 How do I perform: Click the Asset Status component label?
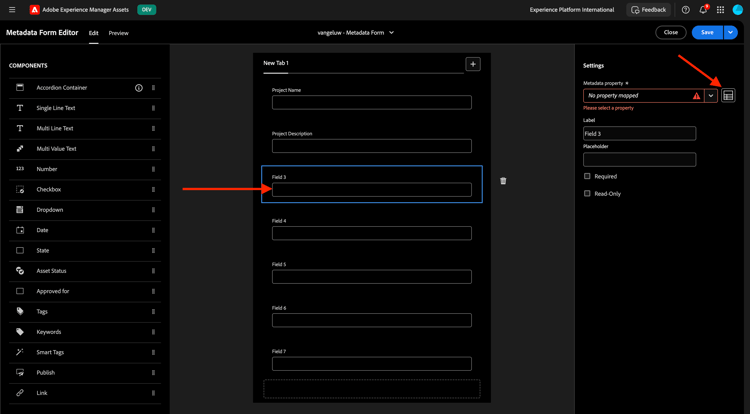point(51,271)
